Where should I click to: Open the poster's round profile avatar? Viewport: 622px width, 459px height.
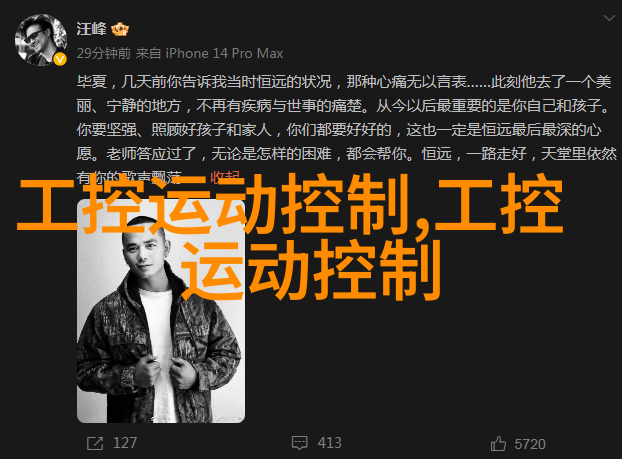(41, 40)
